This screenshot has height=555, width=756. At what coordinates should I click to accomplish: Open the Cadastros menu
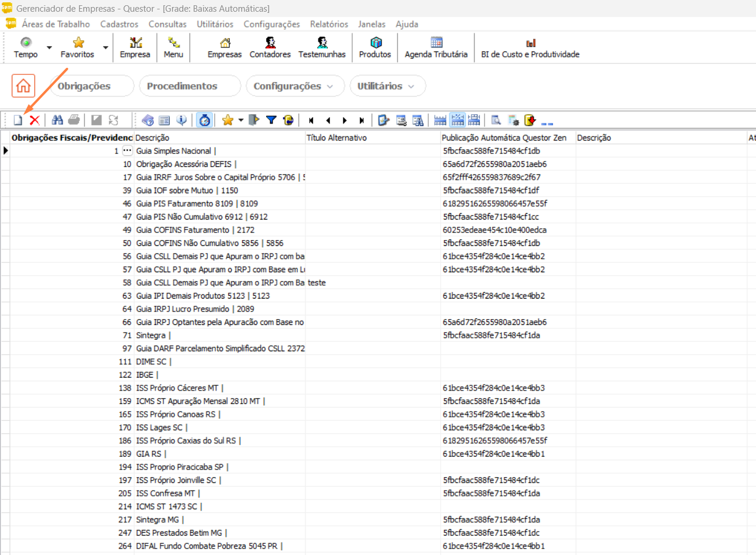(x=119, y=24)
